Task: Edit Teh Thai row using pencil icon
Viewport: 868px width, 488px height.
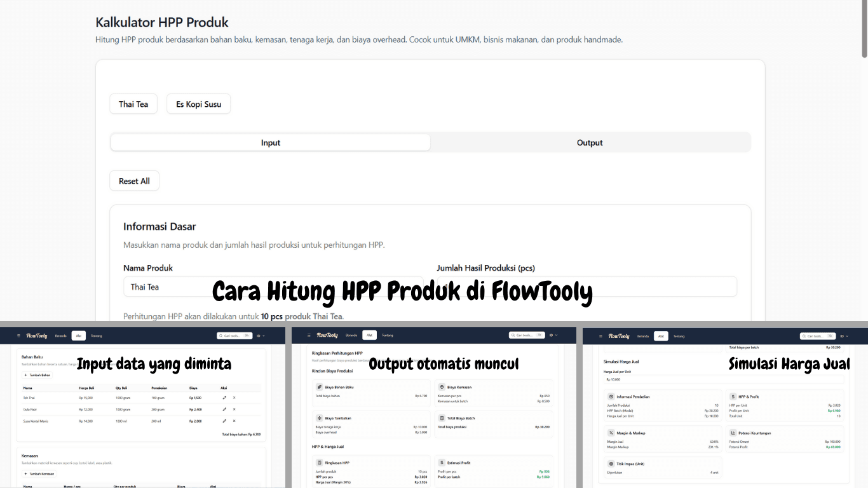Action: click(x=224, y=397)
